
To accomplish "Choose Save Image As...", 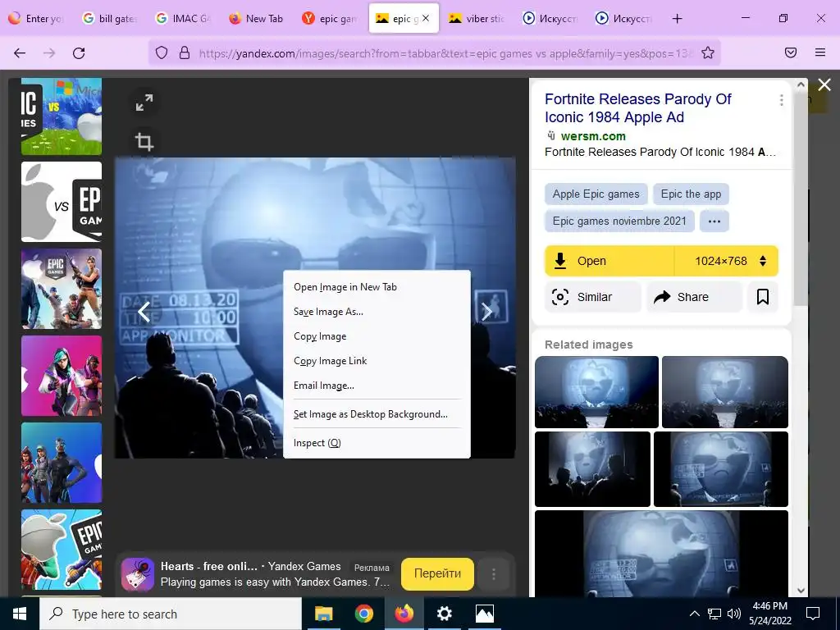I will [x=377, y=312].
